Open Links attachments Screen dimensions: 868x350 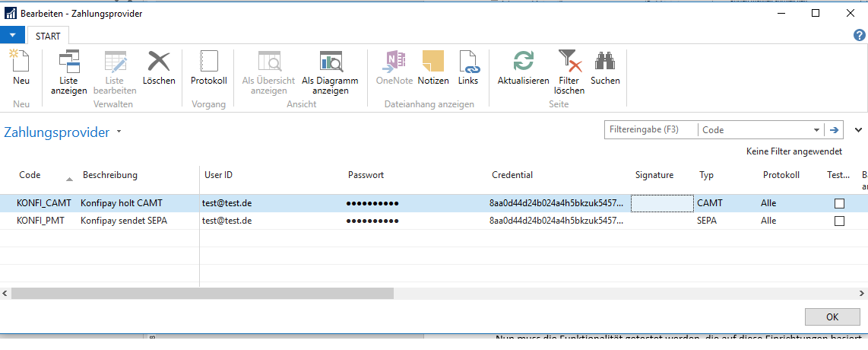point(468,68)
